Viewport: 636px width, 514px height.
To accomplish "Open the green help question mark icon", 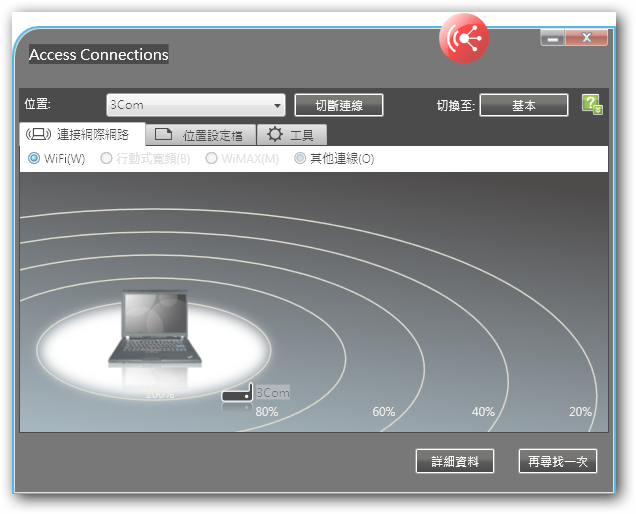I will point(592,105).
